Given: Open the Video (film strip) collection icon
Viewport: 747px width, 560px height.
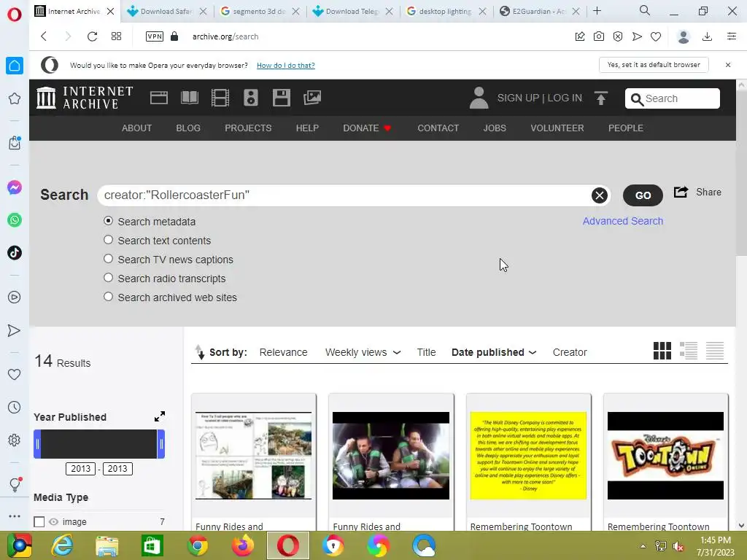Looking at the screenshot, I should pos(220,98).
